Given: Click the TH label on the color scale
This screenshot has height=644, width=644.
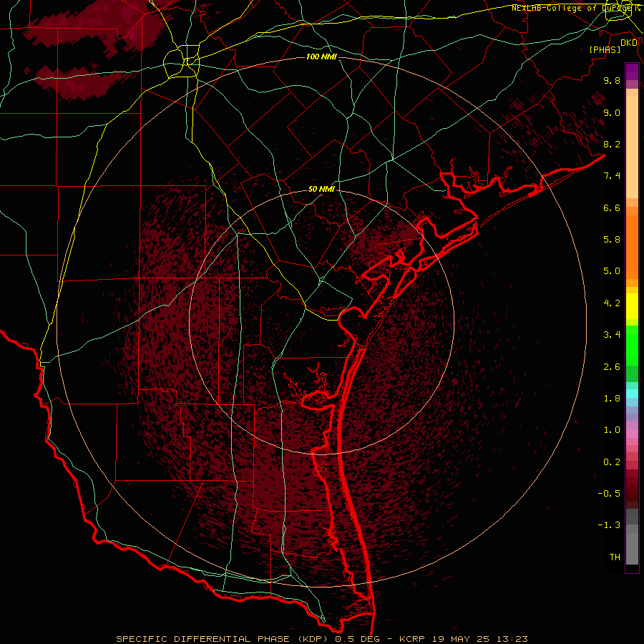Looking at the screenshot, I should 615,557.
